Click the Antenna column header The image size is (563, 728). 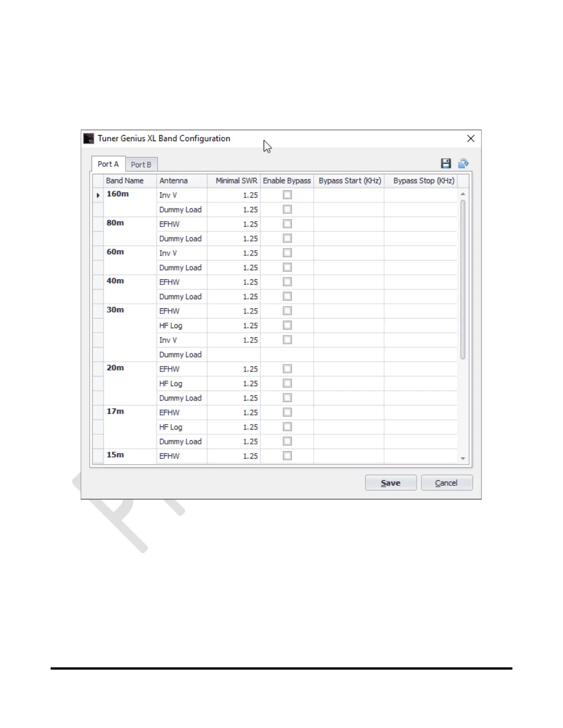point(182,181)
